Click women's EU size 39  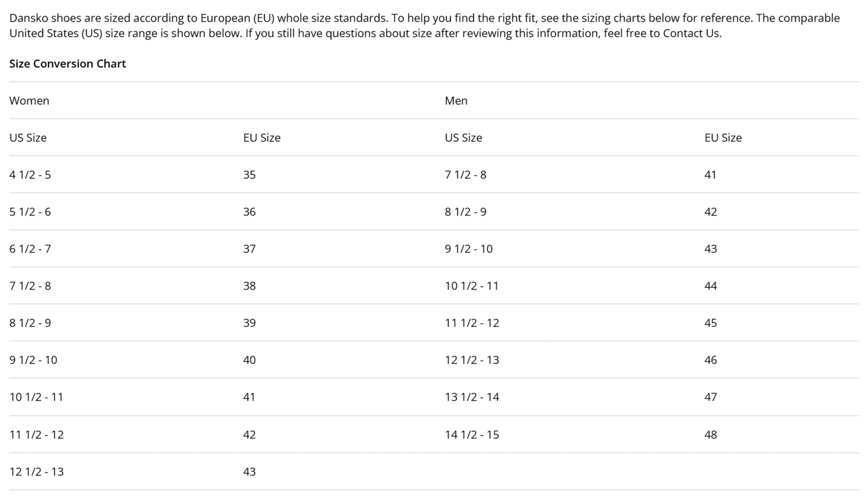tap(250, 323)
